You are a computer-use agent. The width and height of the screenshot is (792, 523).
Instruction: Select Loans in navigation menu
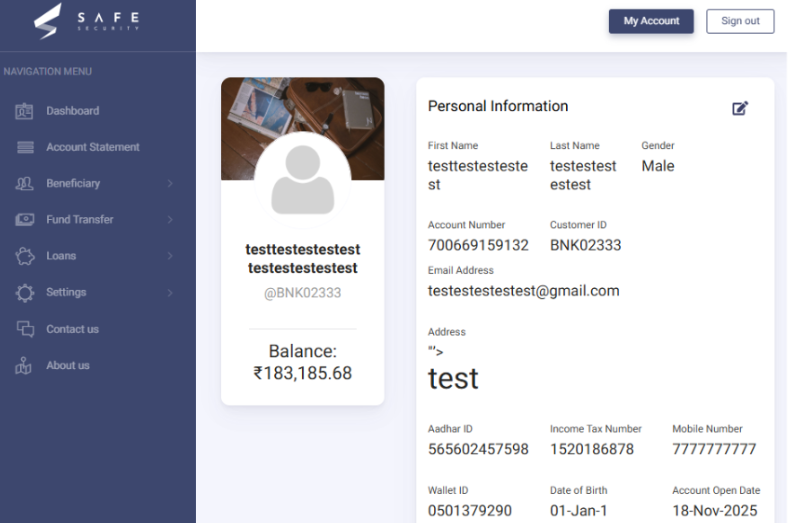(61, 256)
